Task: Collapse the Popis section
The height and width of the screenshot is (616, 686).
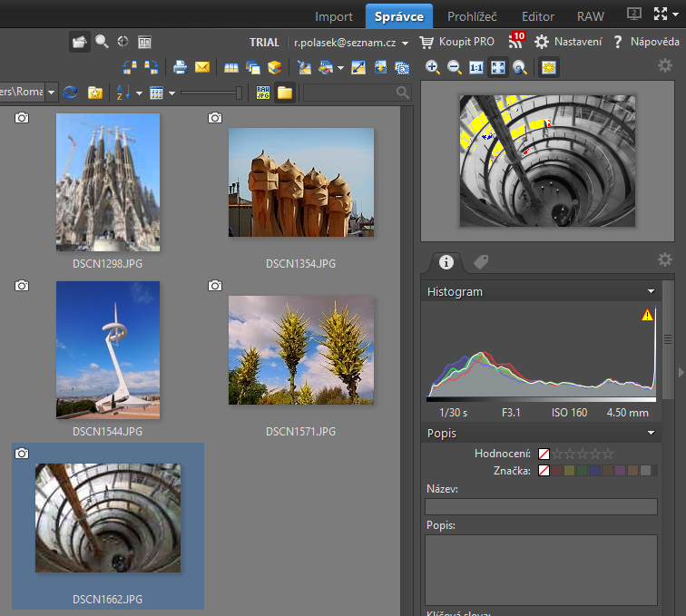Action: pyautogui.click(x=651, y=433)
